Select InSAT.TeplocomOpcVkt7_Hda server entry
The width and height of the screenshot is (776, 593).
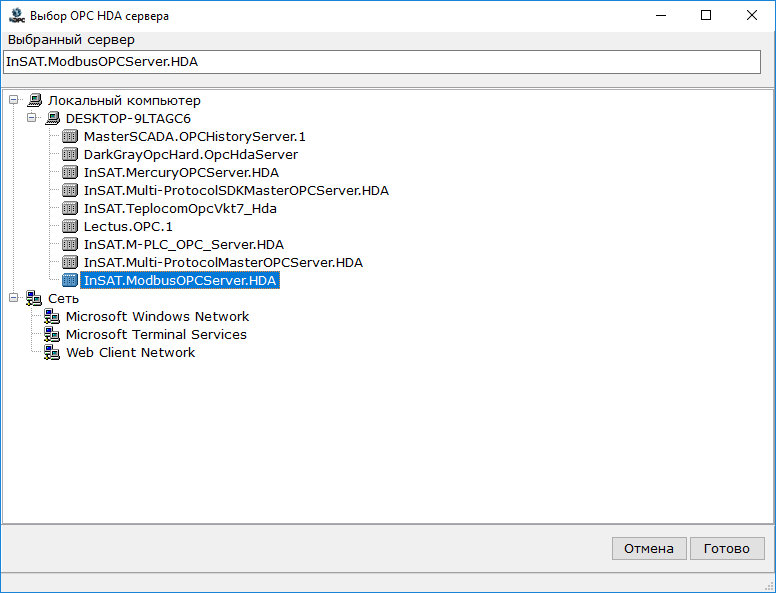(180, 208)
